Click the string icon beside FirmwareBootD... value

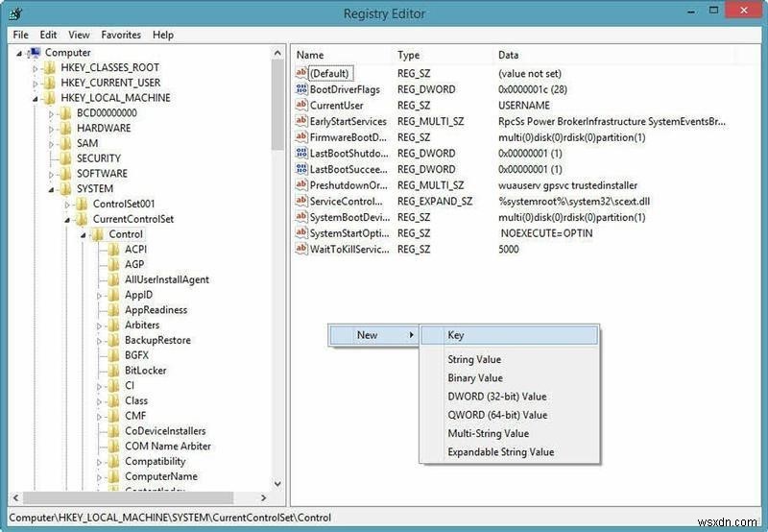pos(301,137)
